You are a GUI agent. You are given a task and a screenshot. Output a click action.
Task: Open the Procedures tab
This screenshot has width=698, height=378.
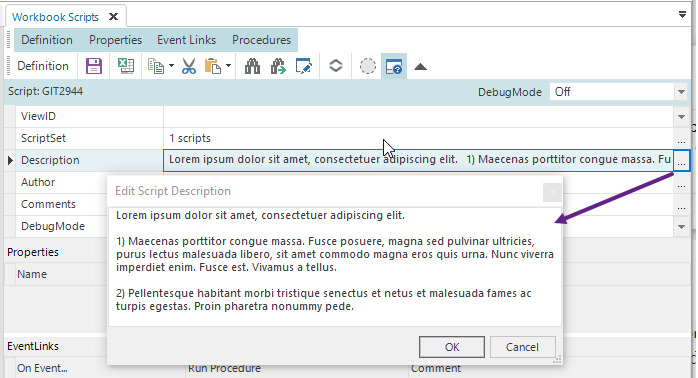[261, 40]
